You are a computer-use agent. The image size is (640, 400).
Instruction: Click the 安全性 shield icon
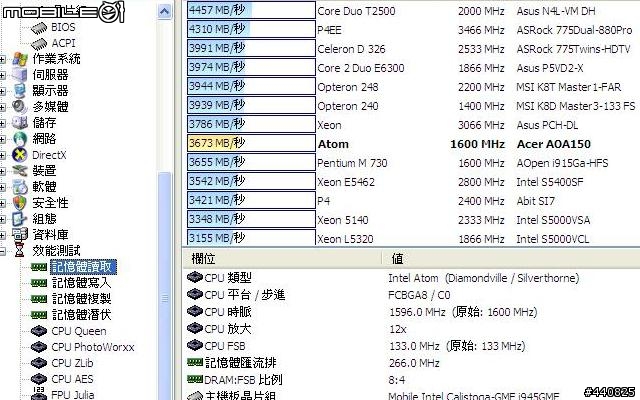point(20,203)
